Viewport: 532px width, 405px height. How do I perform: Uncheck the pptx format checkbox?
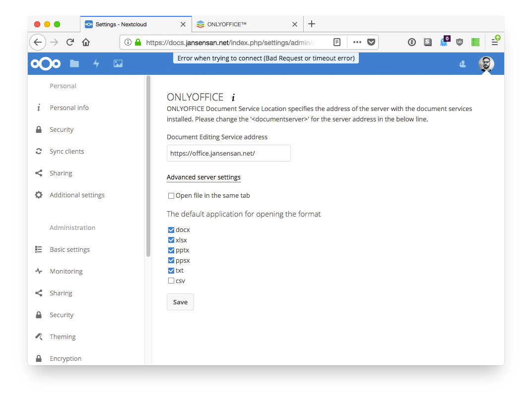point(171,250)
